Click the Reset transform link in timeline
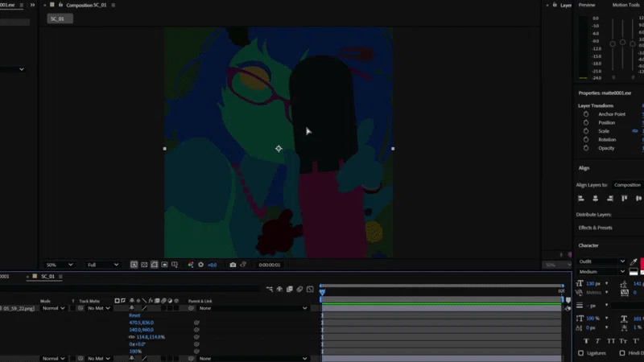644x362 pixels. [134, 315]
